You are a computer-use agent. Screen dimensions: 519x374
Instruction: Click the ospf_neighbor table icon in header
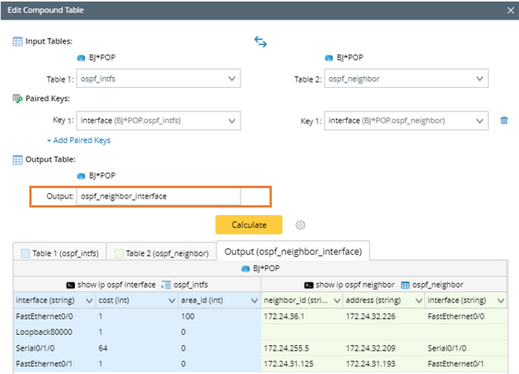[x=405, y=285]
